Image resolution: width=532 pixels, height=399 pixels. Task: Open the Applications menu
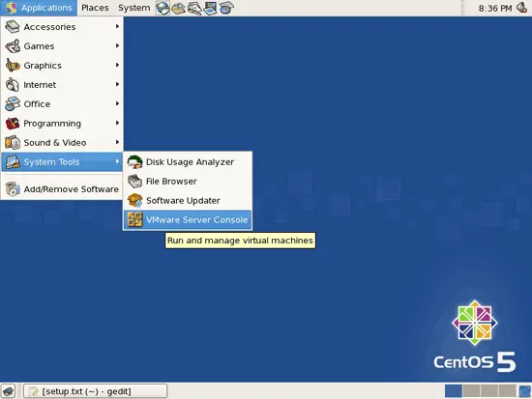[x=39, y=8]
